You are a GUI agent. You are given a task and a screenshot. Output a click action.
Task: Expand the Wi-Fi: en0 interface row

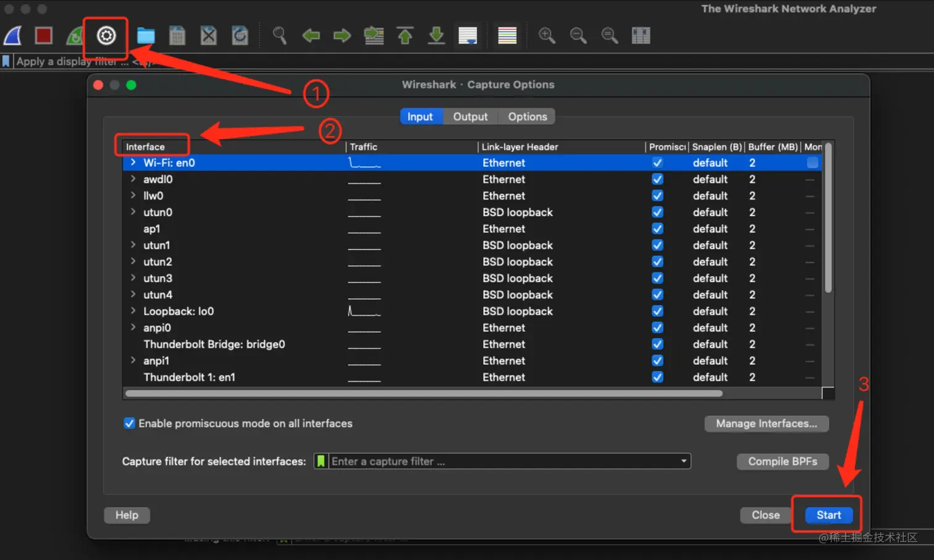click(x=133, y=162)
